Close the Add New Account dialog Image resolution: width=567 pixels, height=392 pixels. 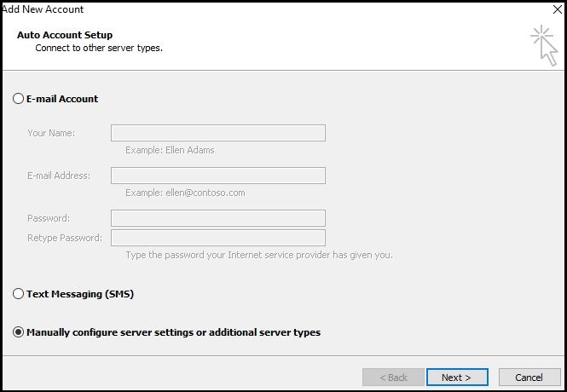pyautogui.click(x=558, y=9)
